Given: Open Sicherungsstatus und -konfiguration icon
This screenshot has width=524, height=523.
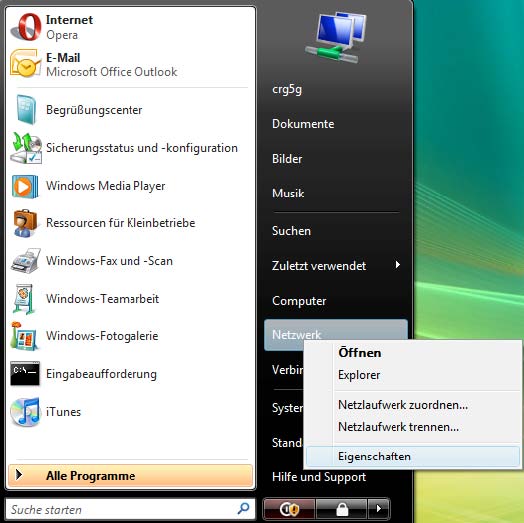Looking at the screenshot, I should point(26,148).
